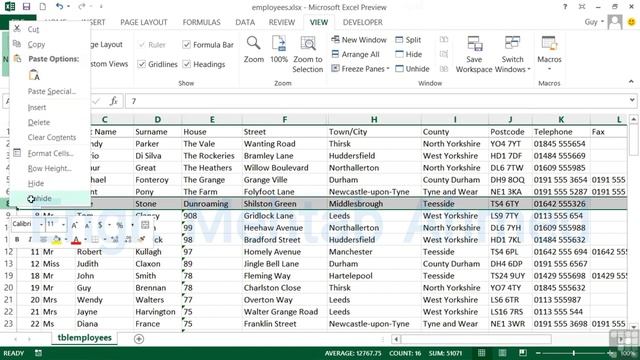Click the Arrange All icon

click(336, 54)
